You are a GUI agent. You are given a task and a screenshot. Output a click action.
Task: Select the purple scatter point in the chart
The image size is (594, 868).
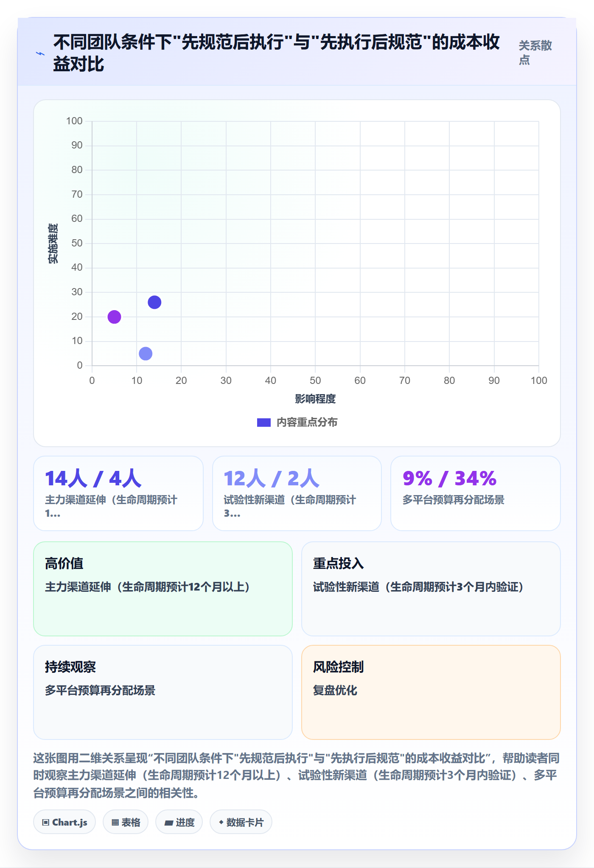click(x=114, y=317)
